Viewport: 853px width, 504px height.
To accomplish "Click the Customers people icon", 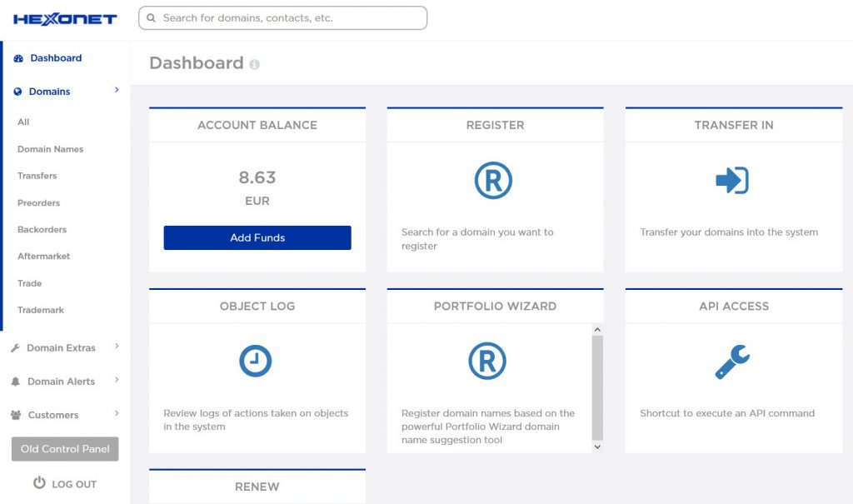I will pos(16,415).
